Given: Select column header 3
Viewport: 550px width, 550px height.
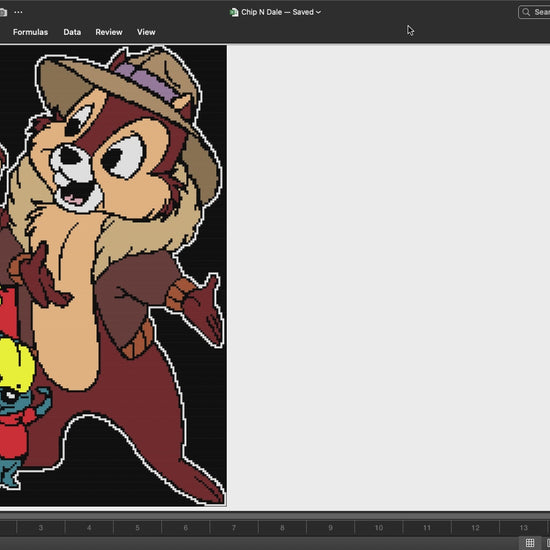Looking at the screenshot, I should coord(41,528).
